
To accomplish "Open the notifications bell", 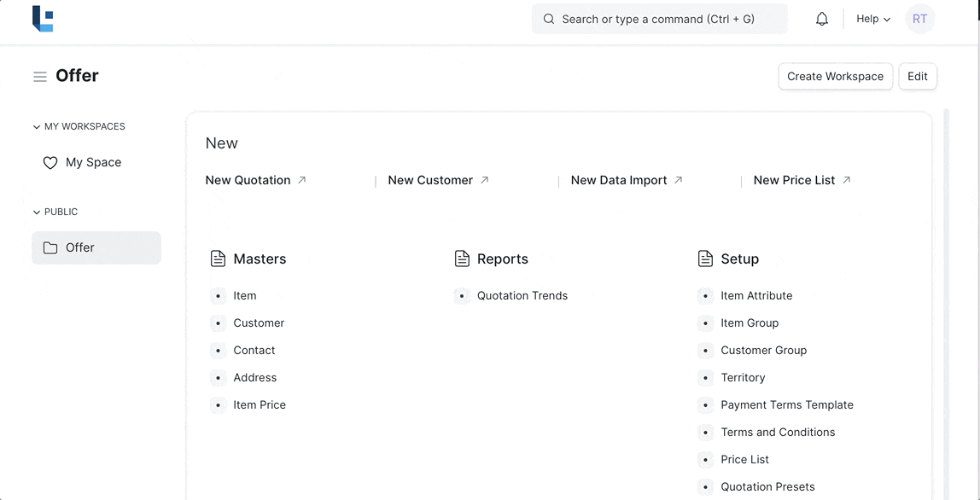I will (x=821, y=19).
